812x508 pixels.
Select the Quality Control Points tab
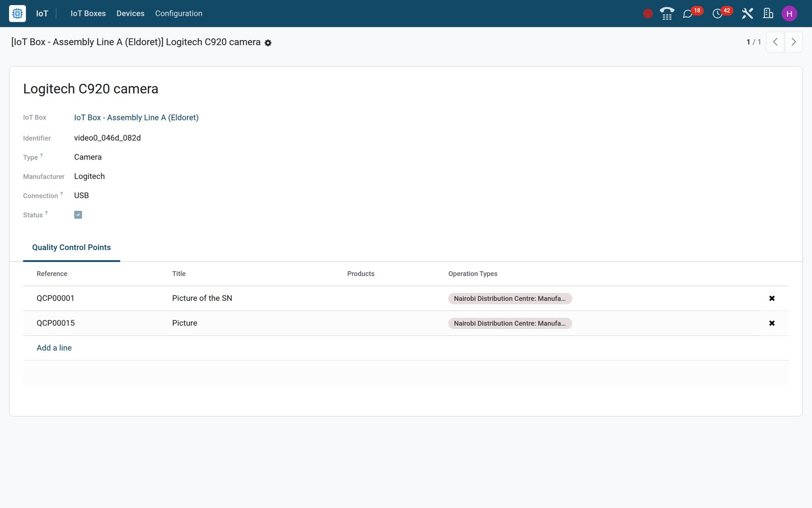click(72, 247)
